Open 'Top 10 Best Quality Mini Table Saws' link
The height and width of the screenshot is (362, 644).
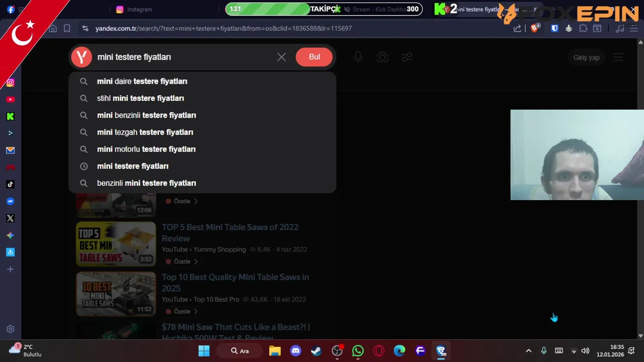click(x=235, y=283)
